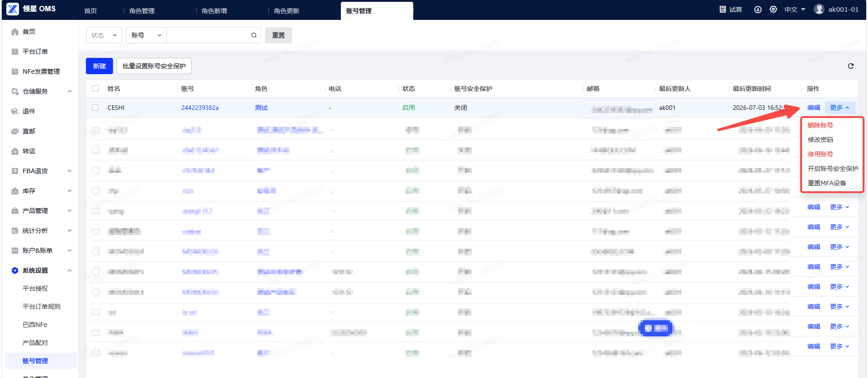
Task: Open 产品配对 under 系统设置
Action: click(35, 343)
